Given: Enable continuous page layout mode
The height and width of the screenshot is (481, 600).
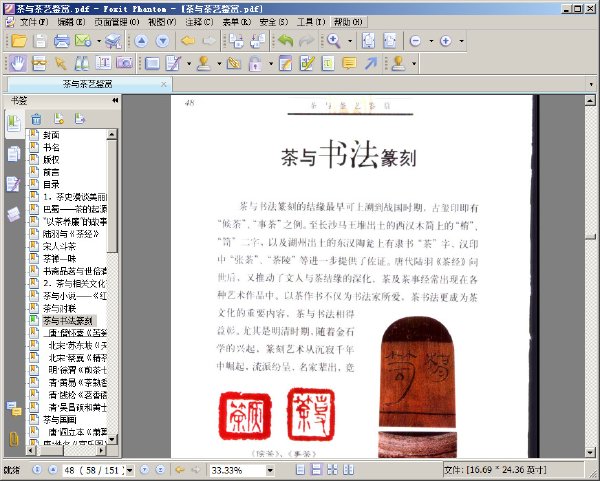Looking at the screenshot, I should tap(316, 470).
